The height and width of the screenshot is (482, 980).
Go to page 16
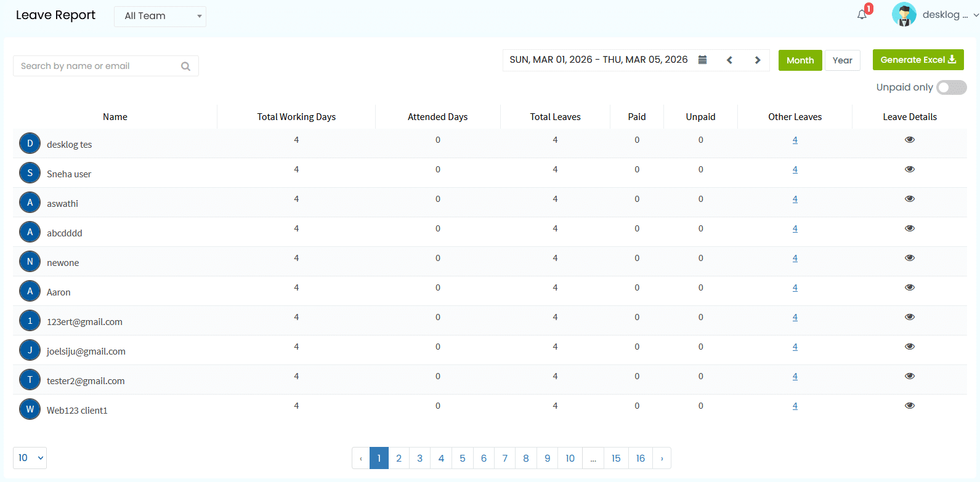point(641,458)
